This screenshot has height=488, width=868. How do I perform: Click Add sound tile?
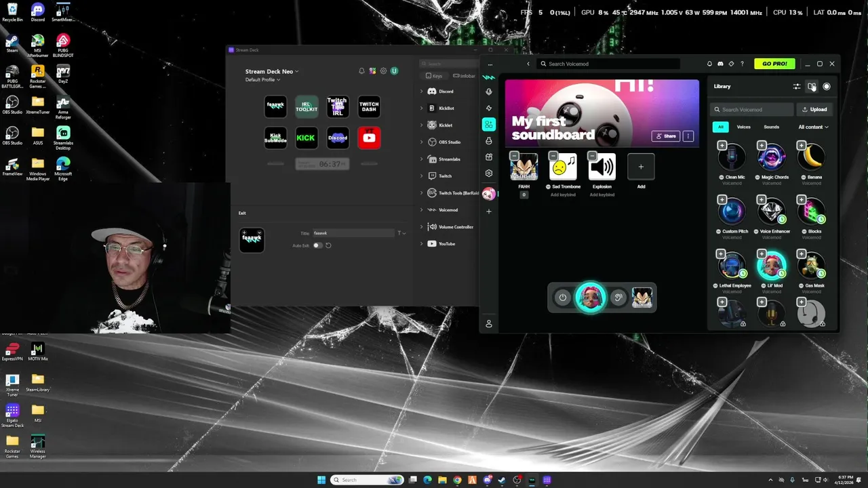pos(641,167)
